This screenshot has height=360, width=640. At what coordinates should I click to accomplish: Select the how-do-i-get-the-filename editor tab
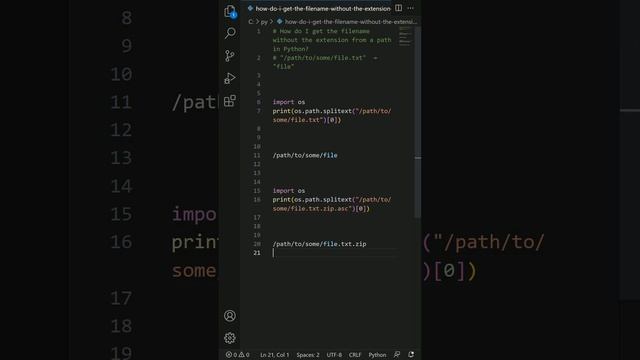[319, 9]
